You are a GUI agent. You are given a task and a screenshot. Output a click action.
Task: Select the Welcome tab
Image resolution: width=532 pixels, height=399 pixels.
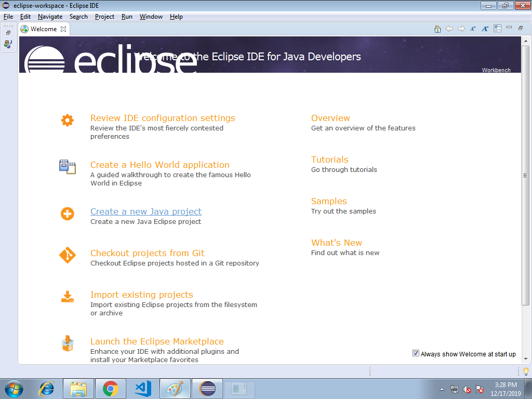(x=44, y=29)
